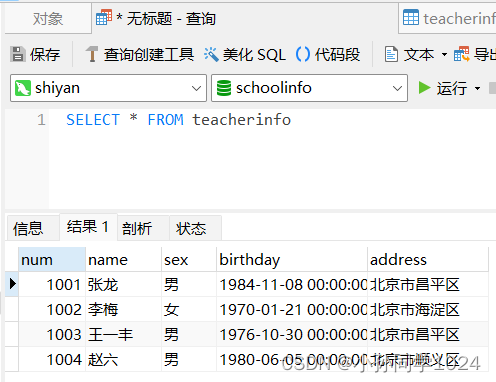Viewport: 496px width, 382px height.
Task: Click the shiyan connection icon
Action: click(x=23, y=88)
